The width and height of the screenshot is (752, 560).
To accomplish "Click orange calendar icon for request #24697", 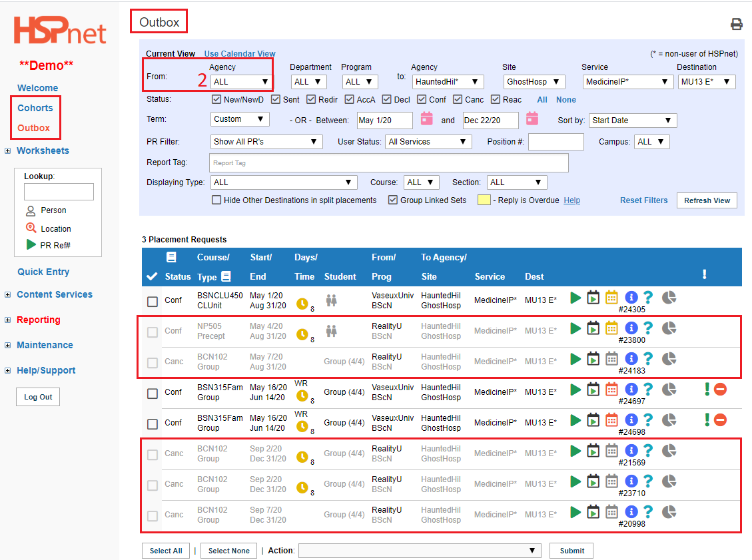I will click(611, 390).
